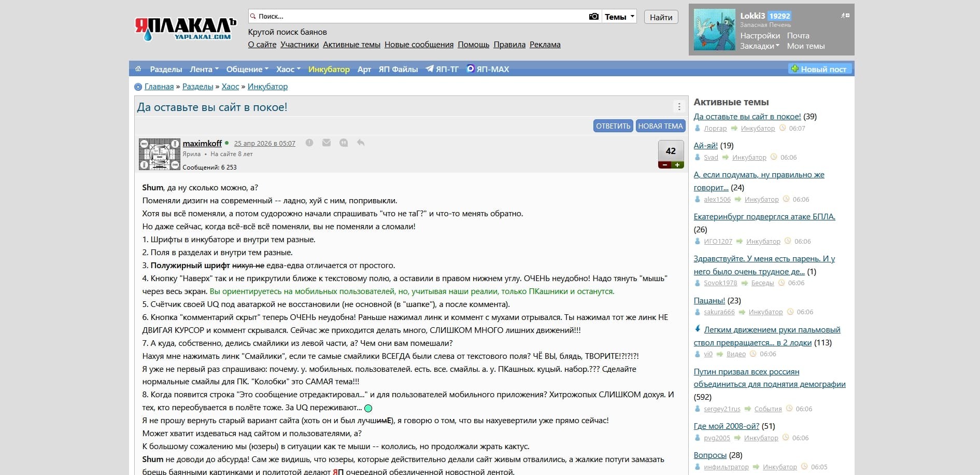Open the ЯП Файлы menu item
Image resolution: width=980 pixels, height=475 pixels.
[398, 69]
